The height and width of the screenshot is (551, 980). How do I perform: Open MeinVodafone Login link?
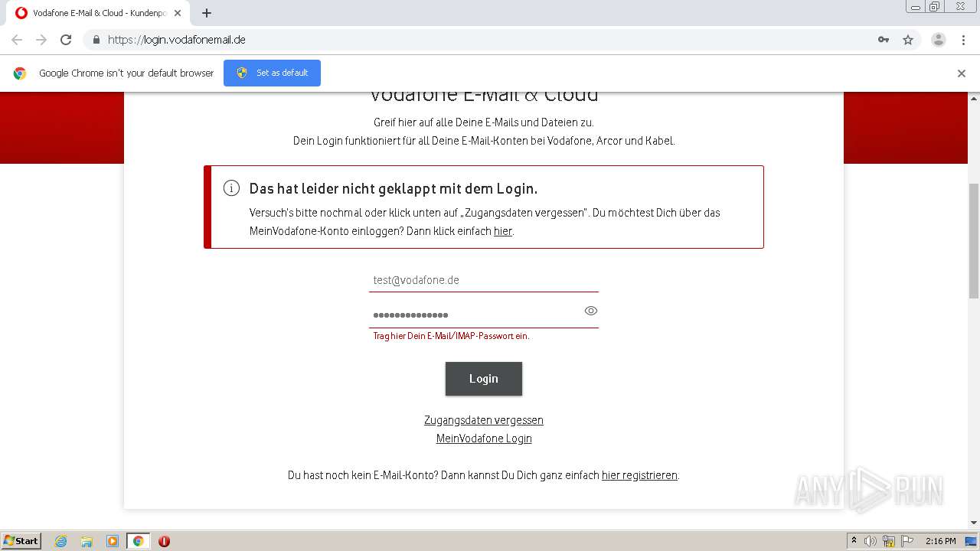point(484,439)
